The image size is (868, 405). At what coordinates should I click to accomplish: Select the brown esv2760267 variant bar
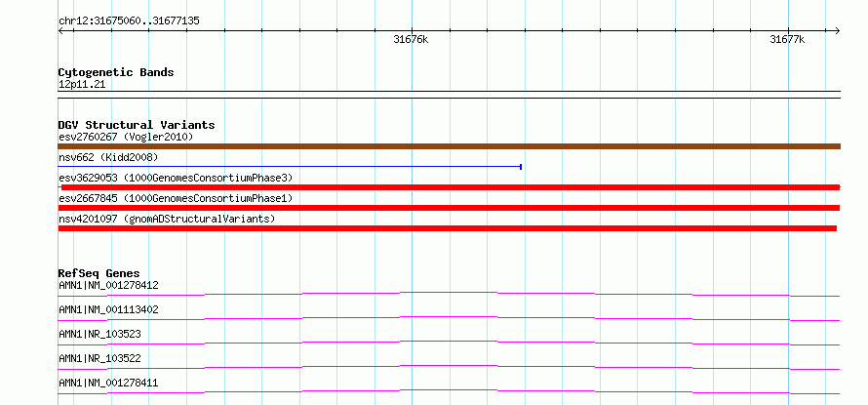pos(450,146)
